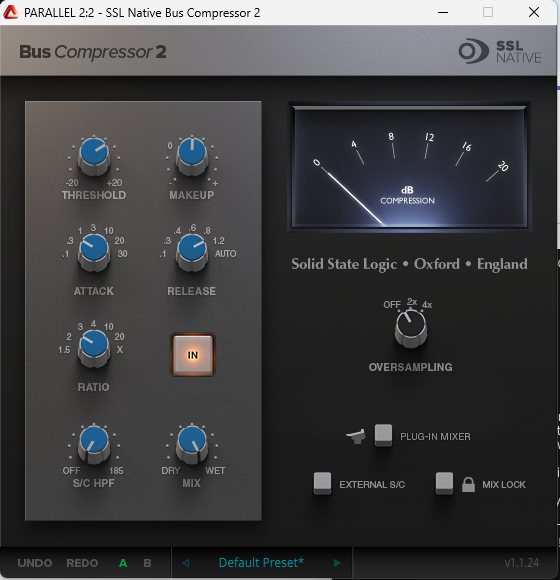Click the Ratio knob

94,348
